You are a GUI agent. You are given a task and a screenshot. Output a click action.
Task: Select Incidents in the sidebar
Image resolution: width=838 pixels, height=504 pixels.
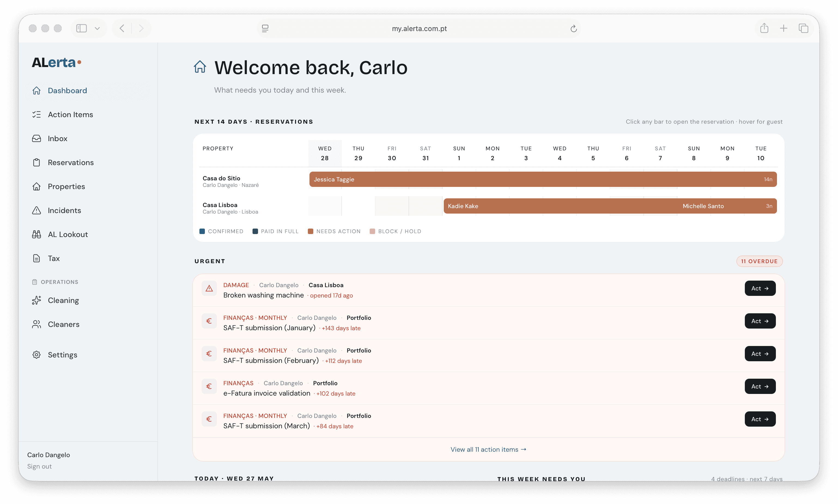(64, 211)
